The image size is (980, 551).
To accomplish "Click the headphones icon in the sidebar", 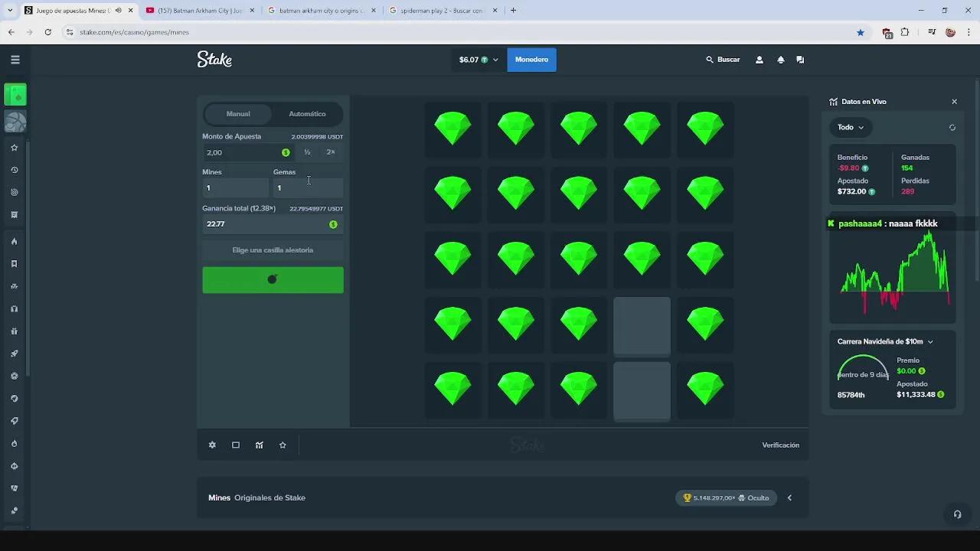I will 14,309.
